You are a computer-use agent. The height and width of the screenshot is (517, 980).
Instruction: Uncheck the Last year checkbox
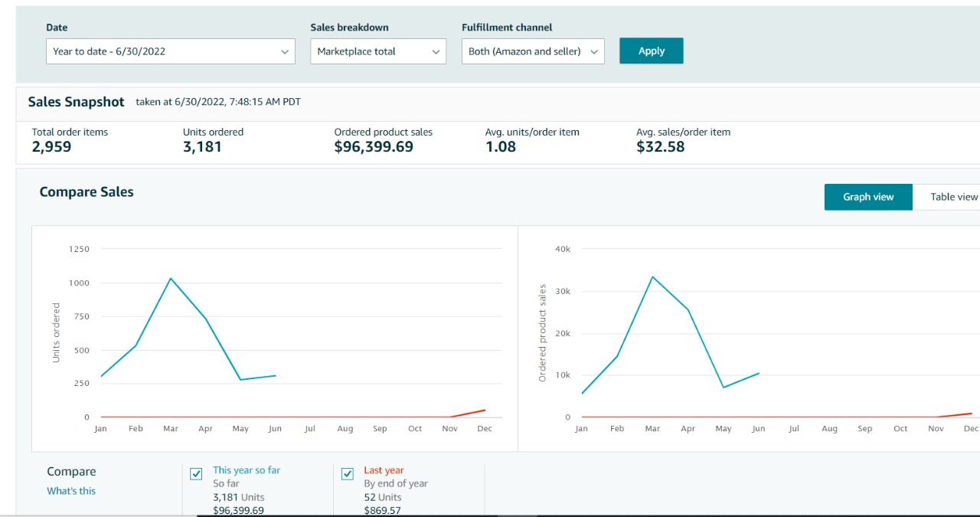[x=348, y=474]
